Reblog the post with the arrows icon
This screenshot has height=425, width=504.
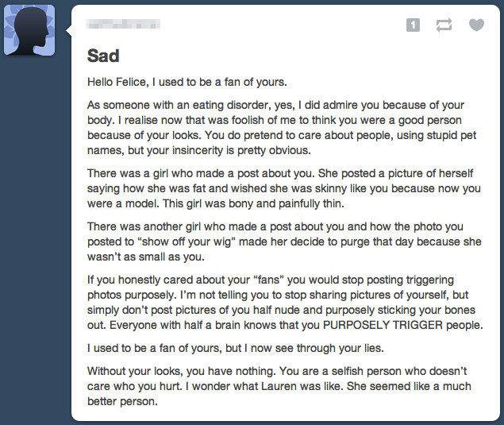[444, 25]
